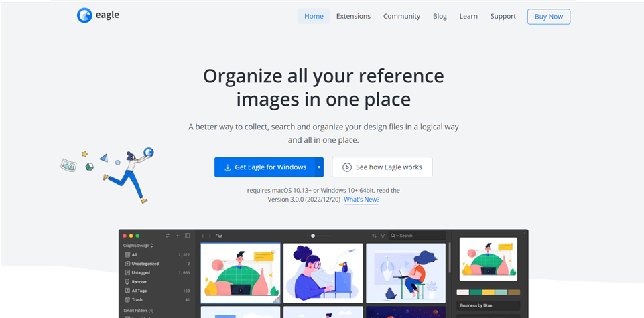
Task: Click the All Tags icon in preview sidebar
Action: coord(127,291)
